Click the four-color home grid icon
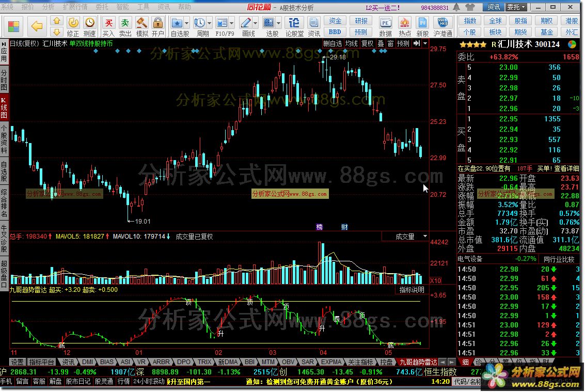 (x=14, y=26)
